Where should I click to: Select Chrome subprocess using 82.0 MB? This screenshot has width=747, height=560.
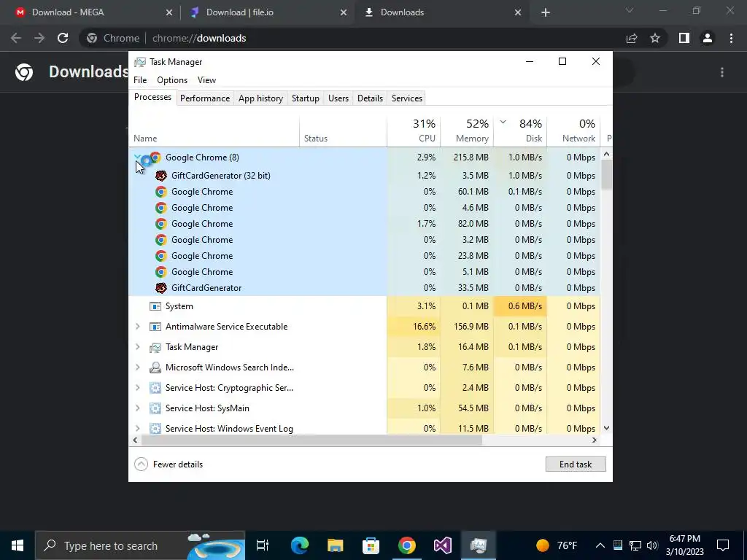point(365,224)
